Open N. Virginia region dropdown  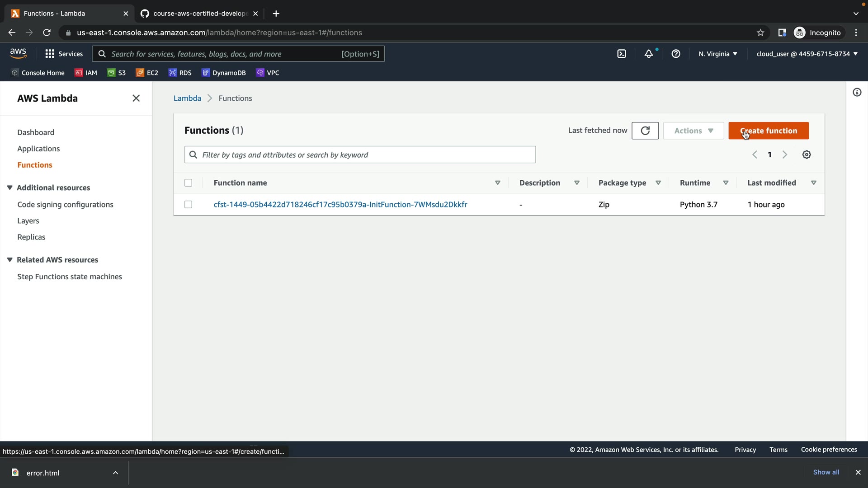click(x=717, y=54)
